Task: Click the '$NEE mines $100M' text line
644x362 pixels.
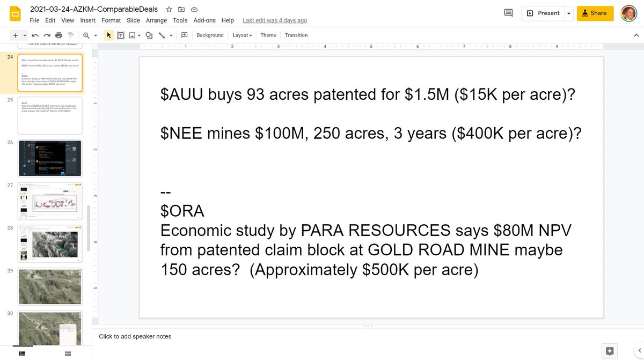Action: coord(371,133)
